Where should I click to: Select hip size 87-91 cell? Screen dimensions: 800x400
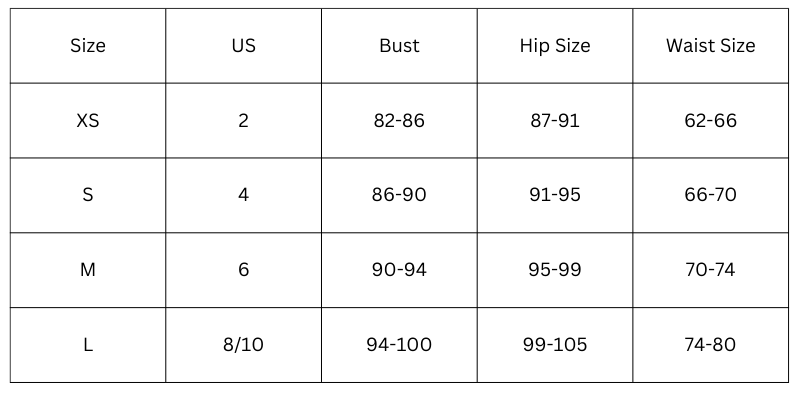point(555,121)
